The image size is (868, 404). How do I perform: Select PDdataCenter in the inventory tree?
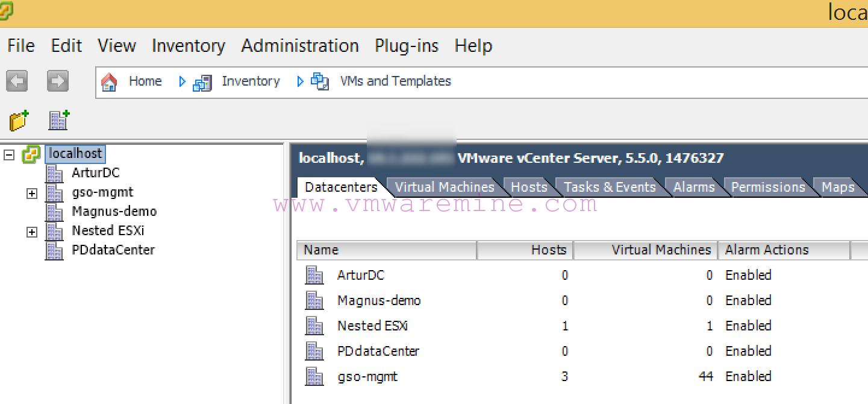tap(113, 250)
